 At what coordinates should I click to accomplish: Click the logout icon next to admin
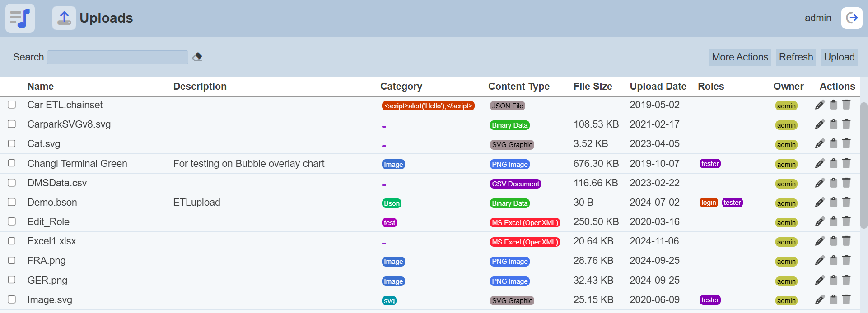(851, 18)
